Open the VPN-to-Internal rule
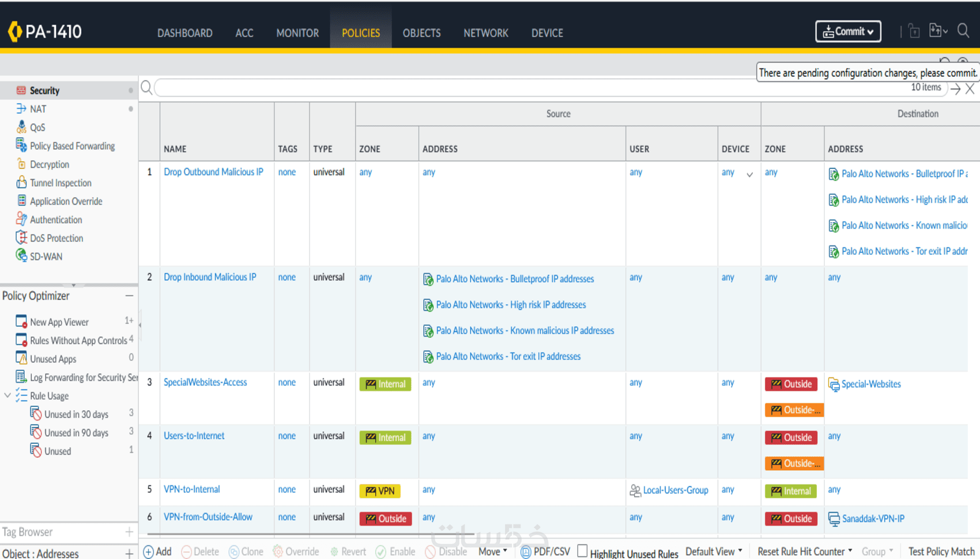 click(191, 489)
